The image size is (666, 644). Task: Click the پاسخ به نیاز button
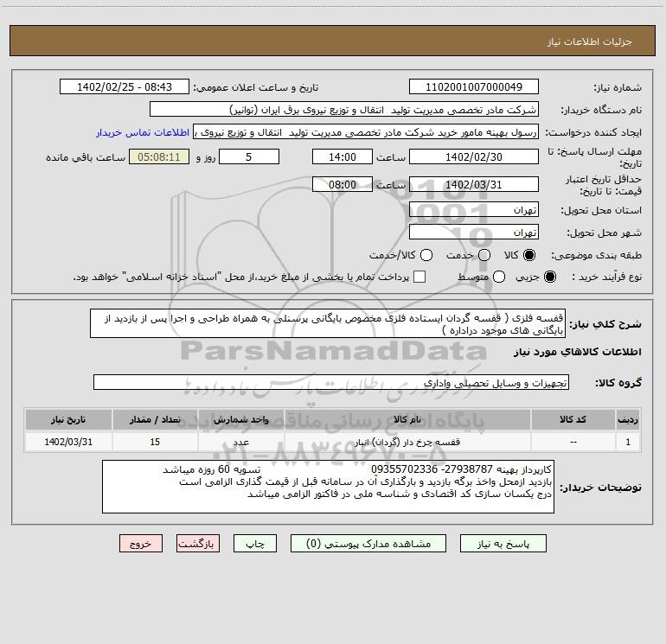coord(503,544)
